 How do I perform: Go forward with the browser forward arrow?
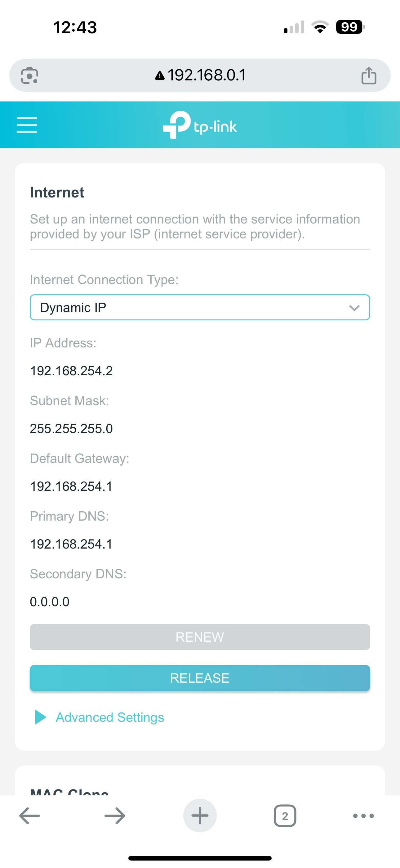(x=115, y=816)
